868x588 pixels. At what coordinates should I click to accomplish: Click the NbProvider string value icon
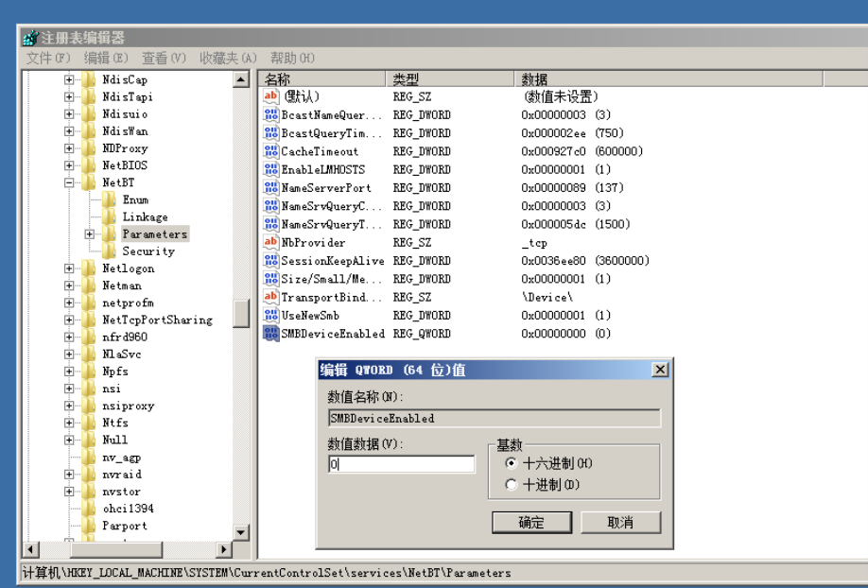point(270,242)
